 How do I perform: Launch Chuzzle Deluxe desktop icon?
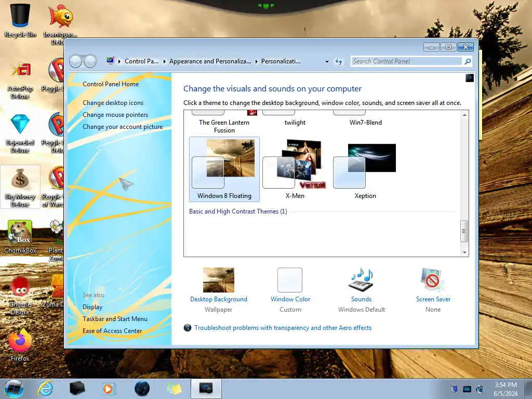(x=20, y=295)
